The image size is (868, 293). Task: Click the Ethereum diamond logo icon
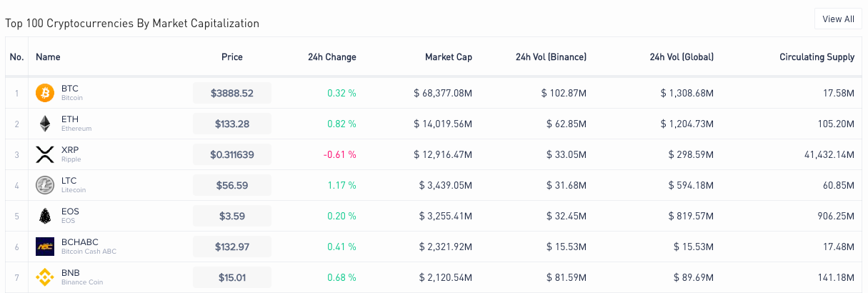45,124
